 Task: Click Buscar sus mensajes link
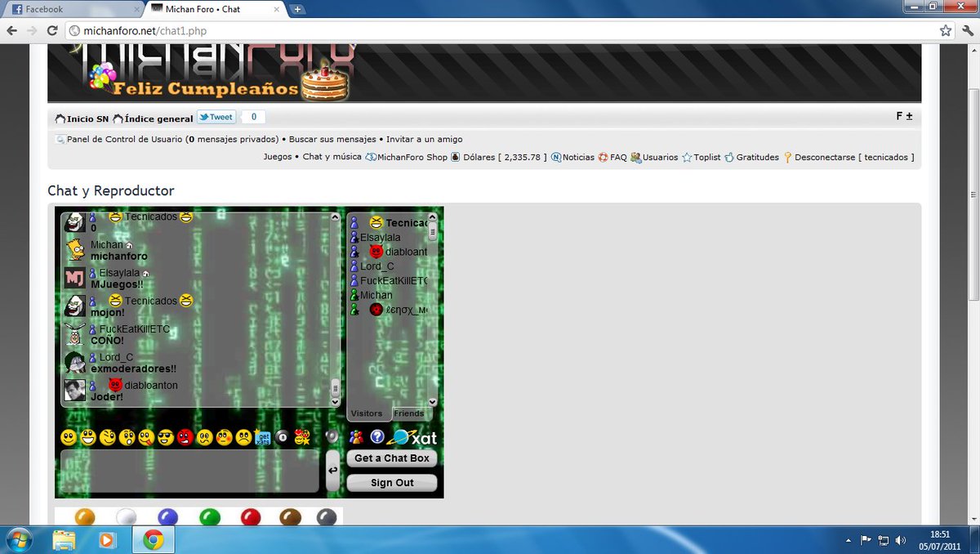point(332,139)
